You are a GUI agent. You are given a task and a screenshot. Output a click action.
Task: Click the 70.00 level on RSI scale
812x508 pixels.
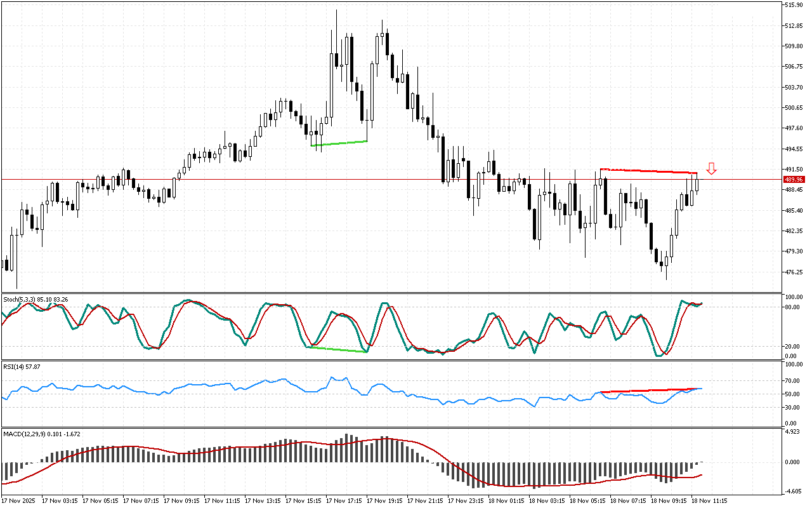click(793, 381)
